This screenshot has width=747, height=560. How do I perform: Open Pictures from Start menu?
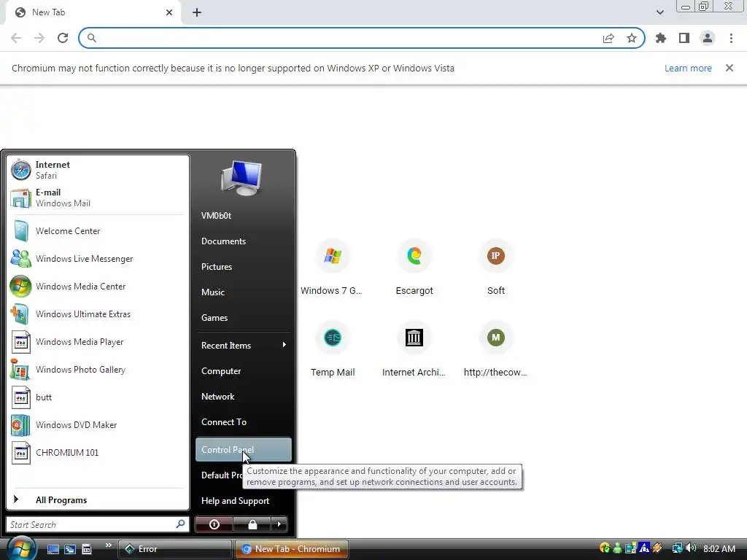point(243,267)
